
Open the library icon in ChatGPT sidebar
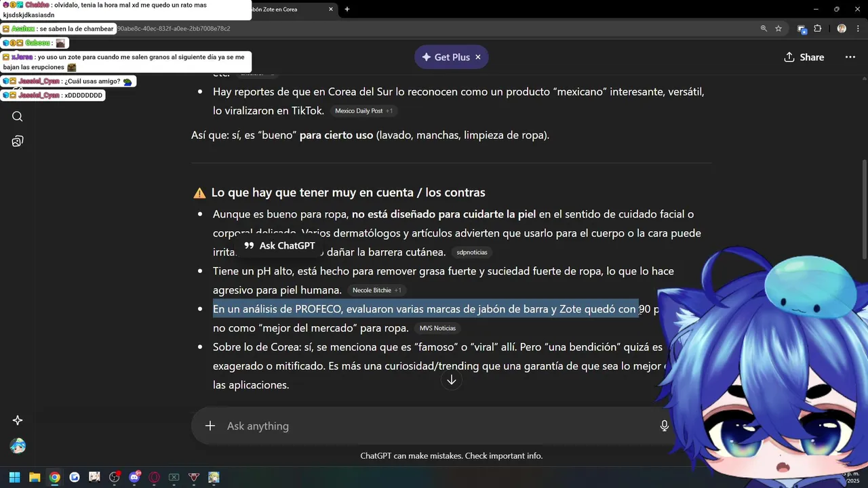(x=18, y=141)
